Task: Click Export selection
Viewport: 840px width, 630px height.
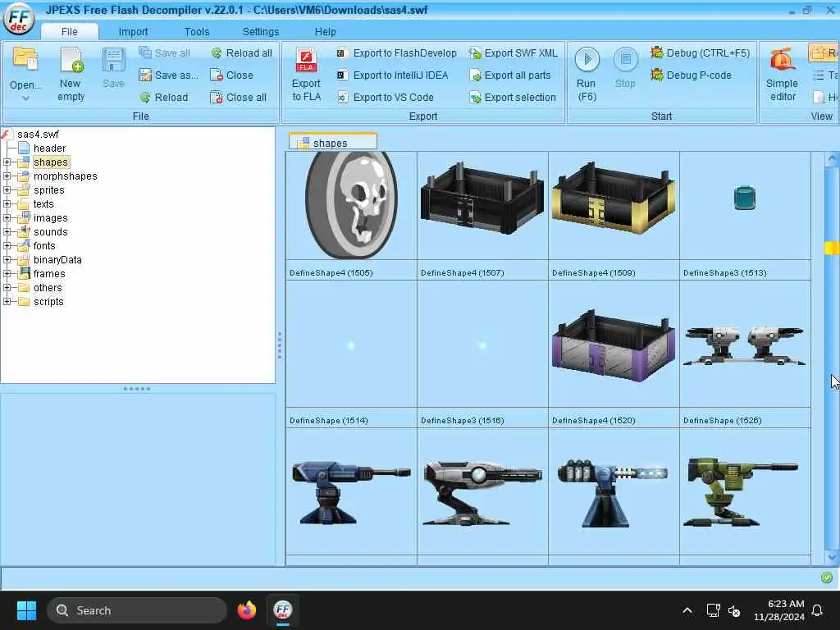Action: tap(513, 98)
